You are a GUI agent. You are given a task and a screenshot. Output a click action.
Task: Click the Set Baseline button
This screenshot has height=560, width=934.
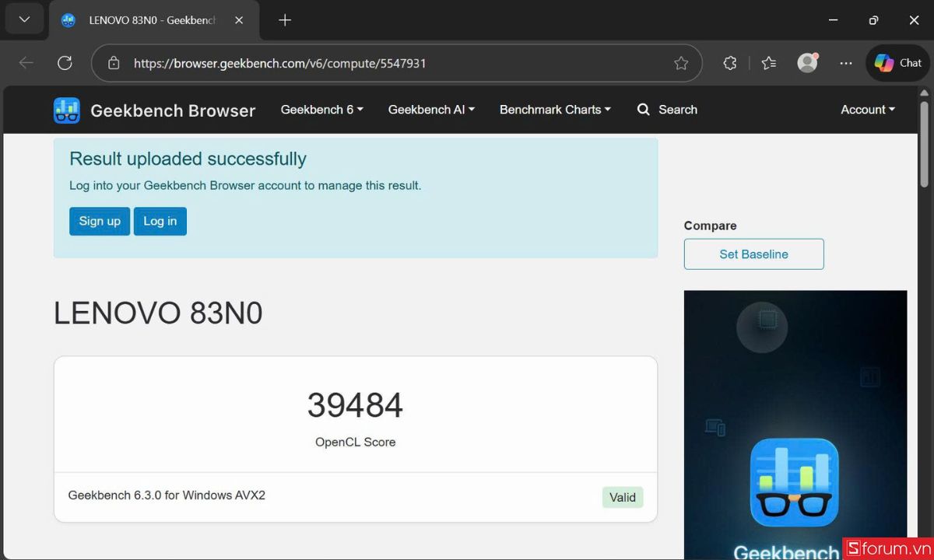click(753, 254)
